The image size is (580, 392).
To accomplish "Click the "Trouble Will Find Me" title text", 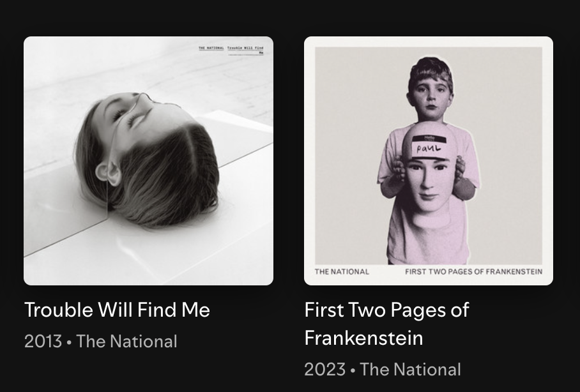I will [117, 310].
